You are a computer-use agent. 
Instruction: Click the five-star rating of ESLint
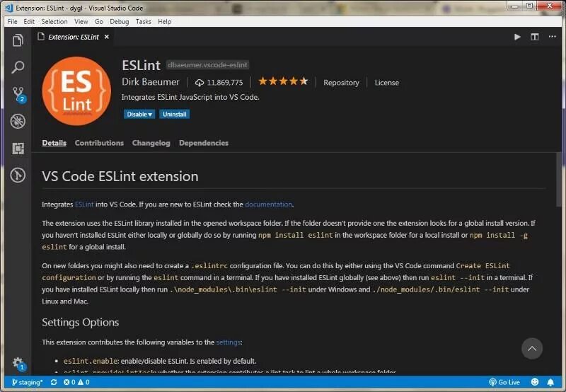[284, 81]
